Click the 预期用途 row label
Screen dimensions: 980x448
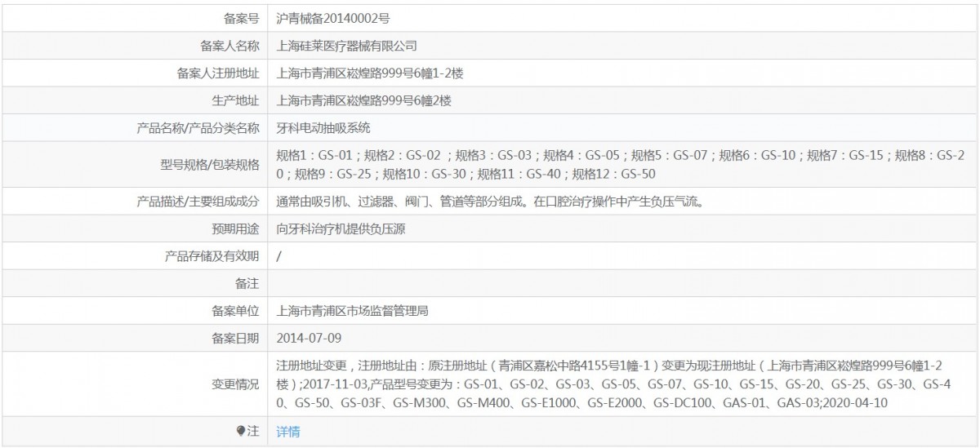(235, 228)
